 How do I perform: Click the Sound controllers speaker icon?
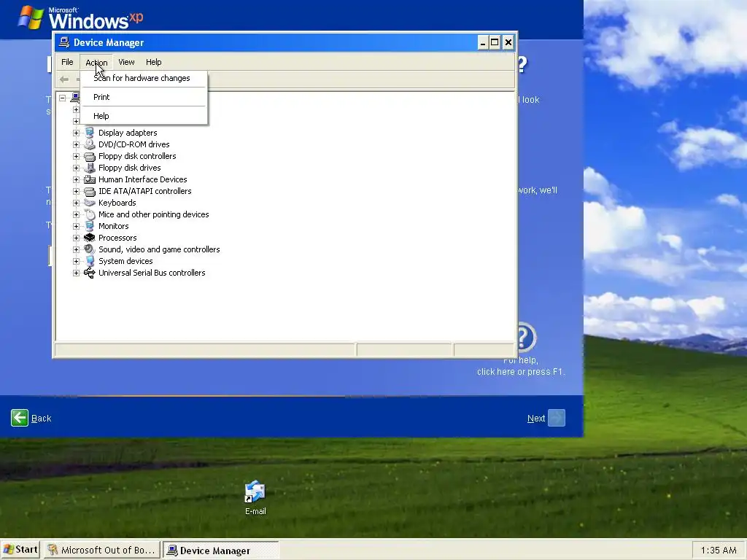(x=90, y=249)
